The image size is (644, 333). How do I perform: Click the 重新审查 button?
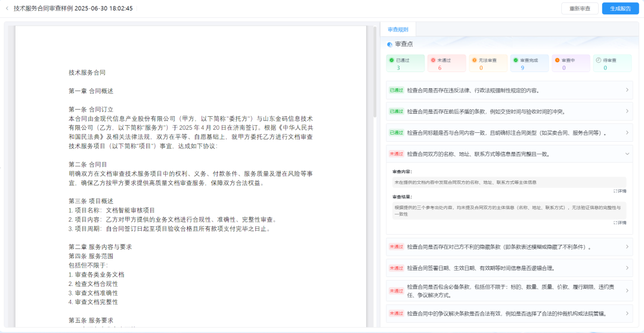(x=580, y=8)
